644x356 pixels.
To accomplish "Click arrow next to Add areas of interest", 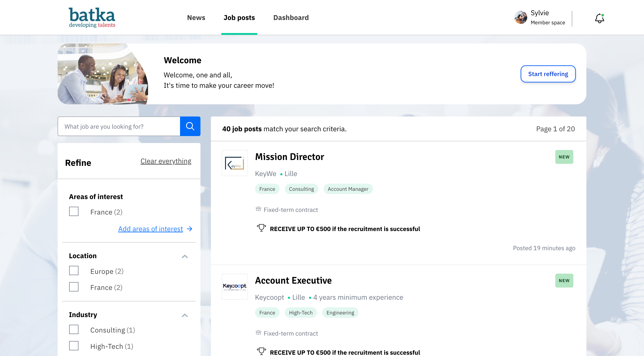I will pyautogui.click(x=190, y=229).
